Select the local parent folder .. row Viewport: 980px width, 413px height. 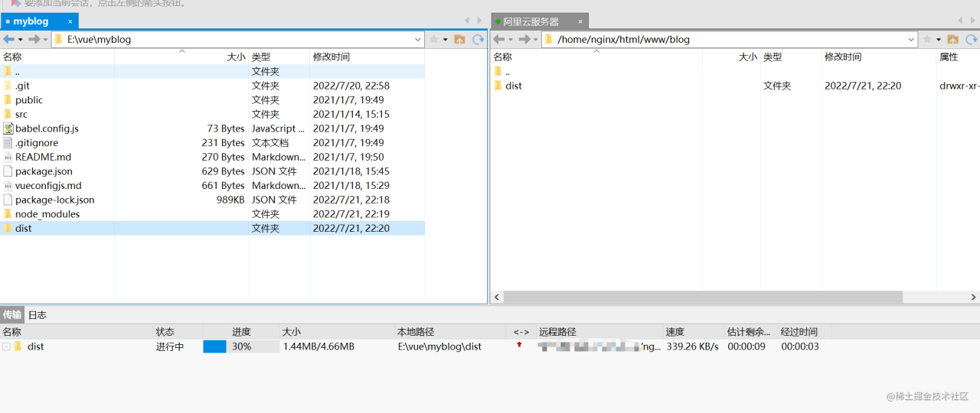(x=212, y=71)
